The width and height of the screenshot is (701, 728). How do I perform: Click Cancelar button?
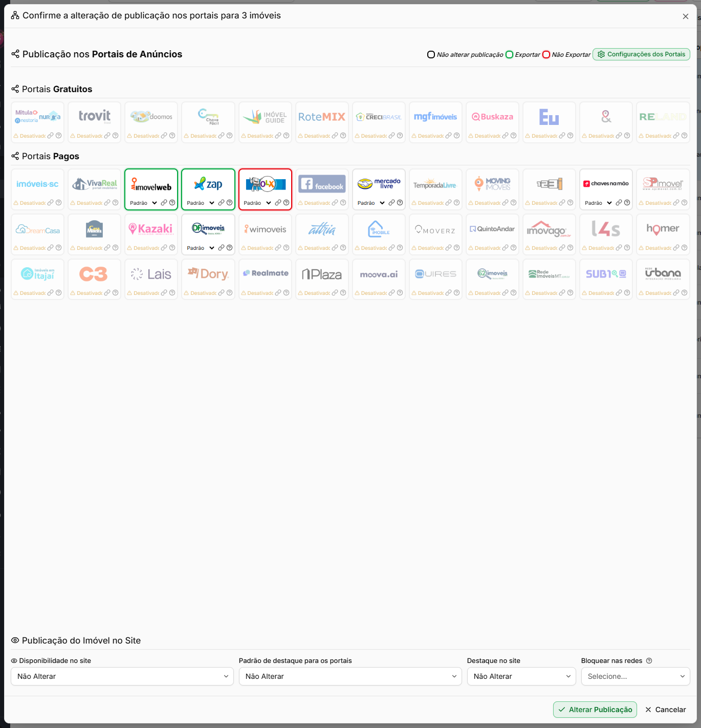point(665,710)
